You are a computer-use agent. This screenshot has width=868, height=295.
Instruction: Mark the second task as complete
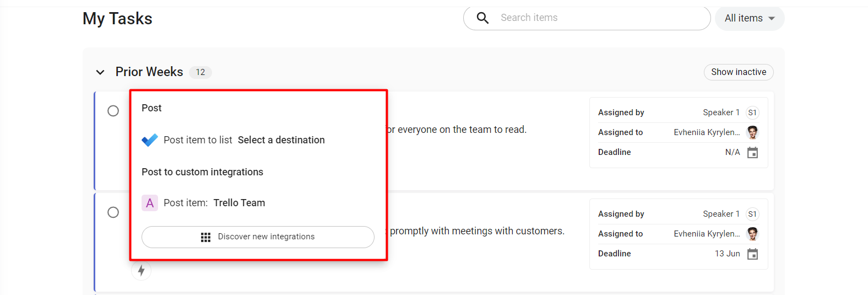click(x=113, y=212)
